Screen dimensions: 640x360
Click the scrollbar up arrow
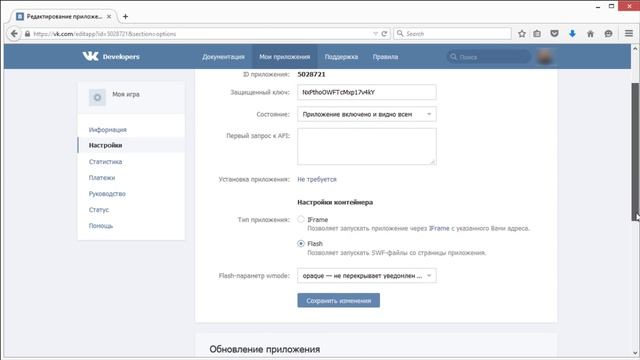[x=636, y=49]
